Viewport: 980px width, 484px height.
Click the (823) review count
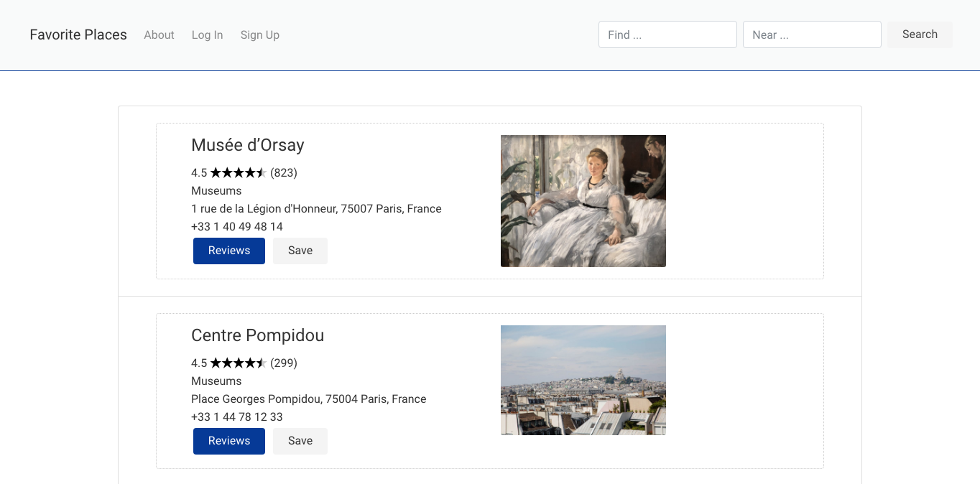[284, 172]
